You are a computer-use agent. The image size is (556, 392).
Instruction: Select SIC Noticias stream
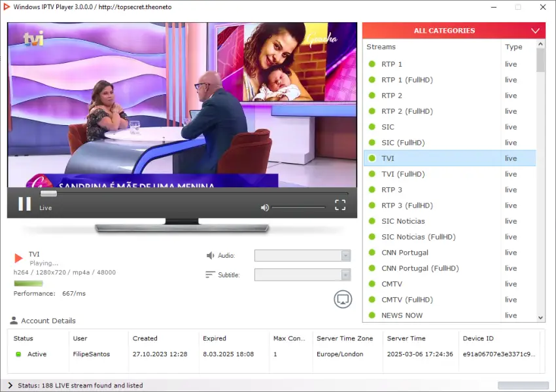[449, 221]
